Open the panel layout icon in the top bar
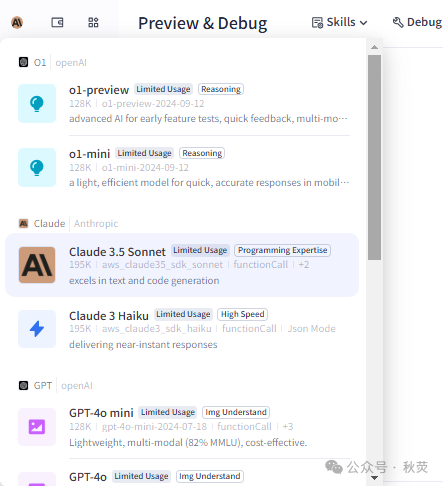Viewport: 443px width, 486px height. (57, 23)
